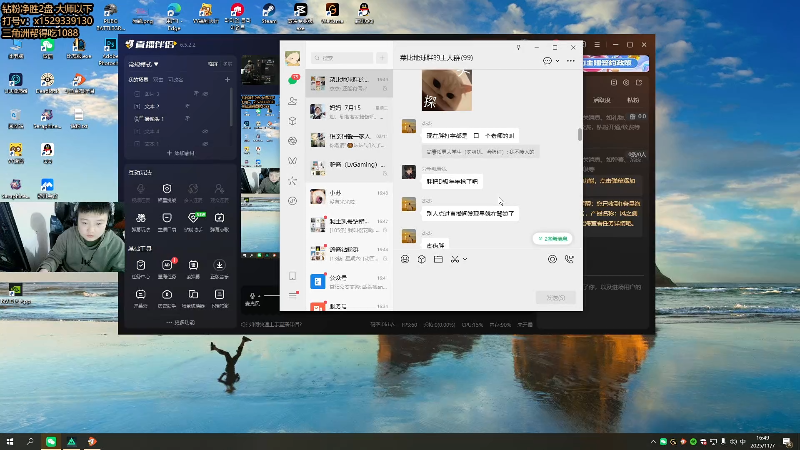Viewport: 800px width, 450px height.
Task: Show hidden icons in the system tray
Action: (653, 441)
